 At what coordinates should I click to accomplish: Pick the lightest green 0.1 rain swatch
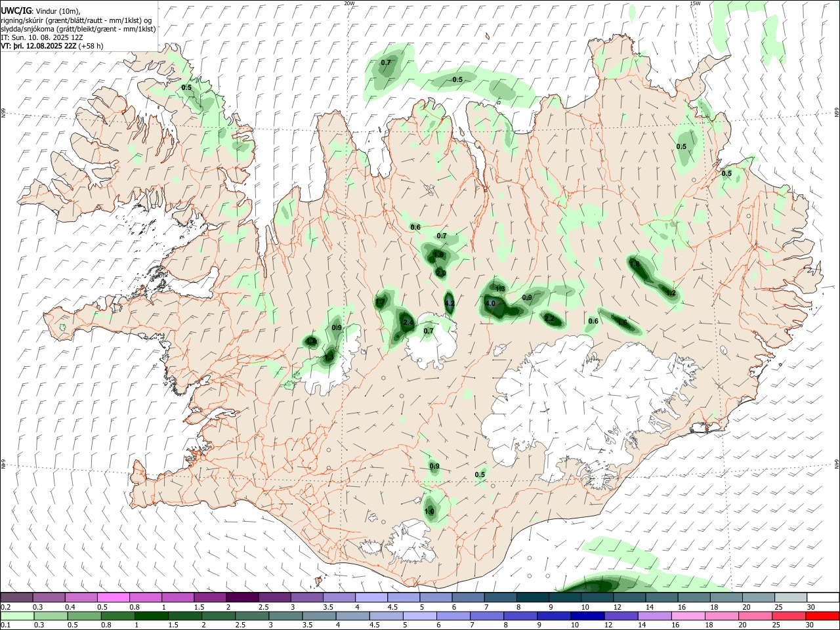(16, 616)
